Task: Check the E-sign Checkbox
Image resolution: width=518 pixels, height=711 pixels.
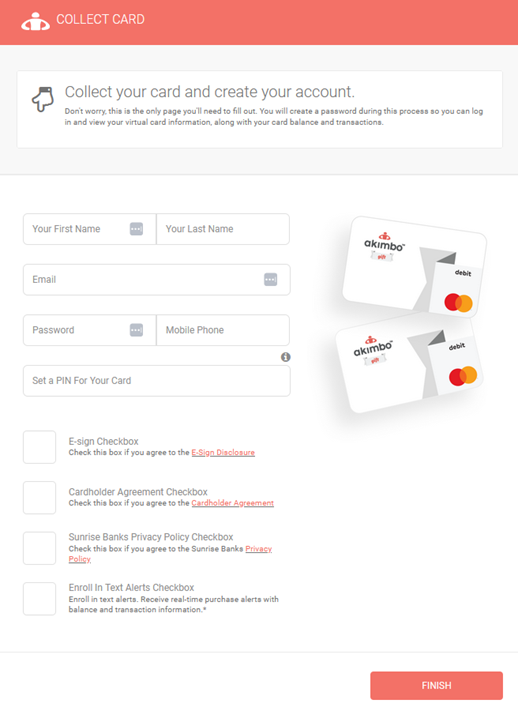Action: [39, 447]
